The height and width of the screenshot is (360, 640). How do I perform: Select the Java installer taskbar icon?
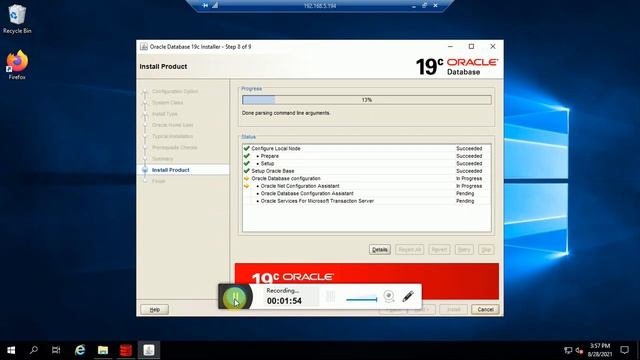(x=149, y=350)
